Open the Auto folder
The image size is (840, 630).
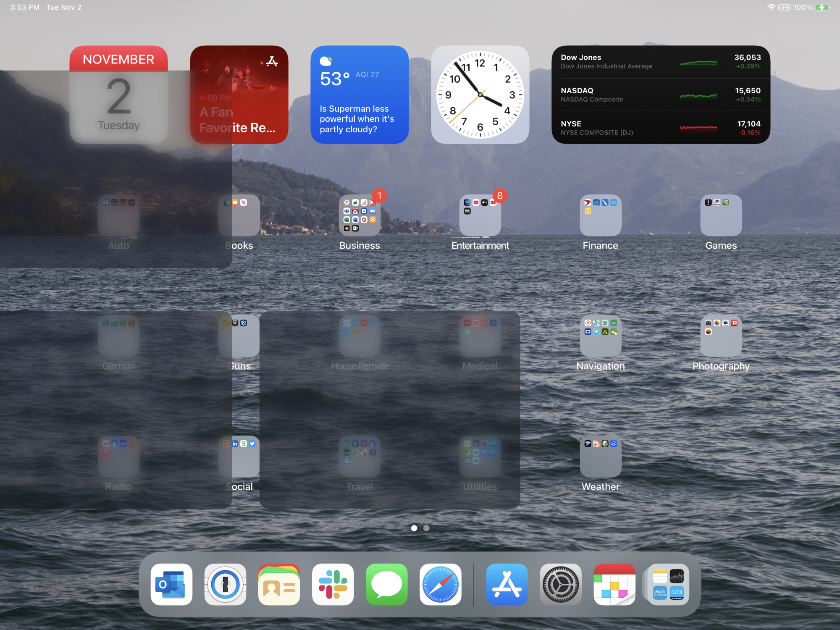(118, 215)
